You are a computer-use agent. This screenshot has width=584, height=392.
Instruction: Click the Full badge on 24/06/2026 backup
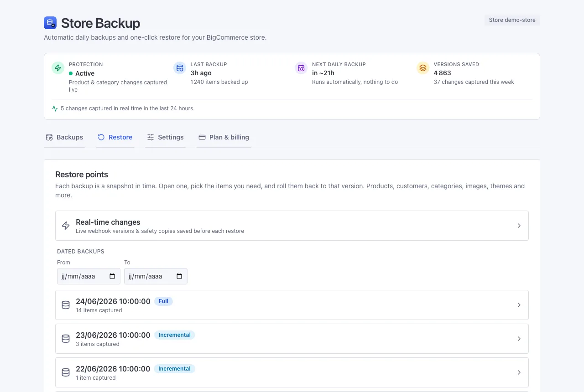(x=163, y=301)
